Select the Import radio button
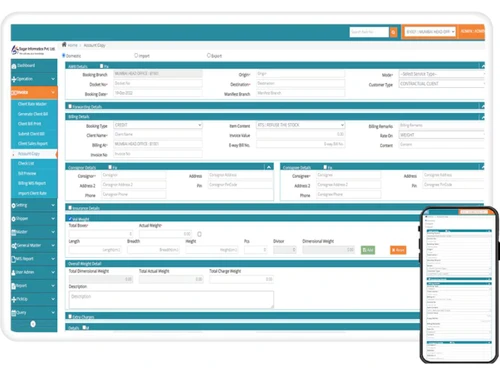Screen dimensions: 500x375 click(136, 55)
